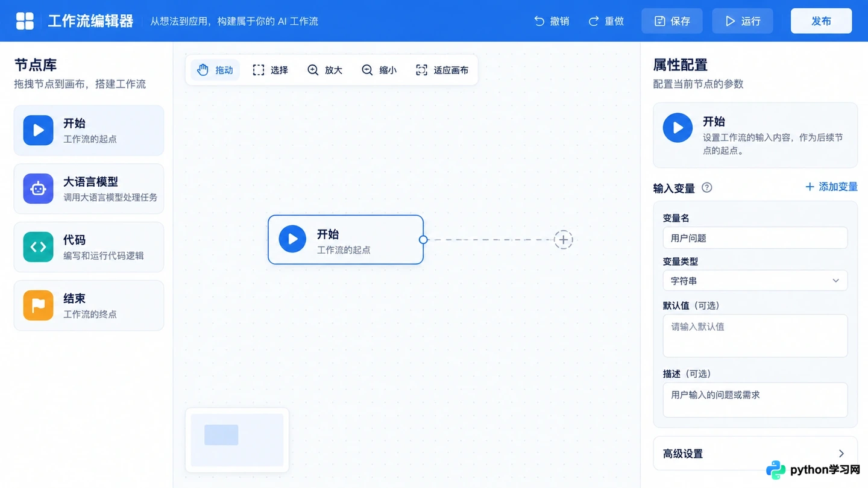This screenshot has height=488, width=868.
Task: Click the 节点库 heading
Action: 36,65
